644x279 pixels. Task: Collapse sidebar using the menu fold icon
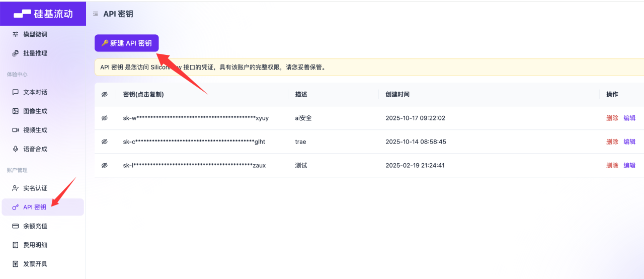96,14
